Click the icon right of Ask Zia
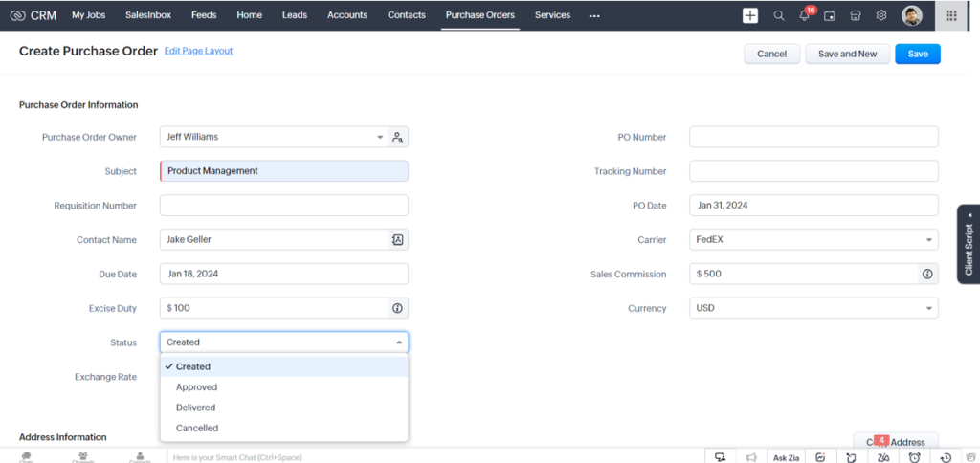This screenshot has height=463, width=980. point(821,457)
